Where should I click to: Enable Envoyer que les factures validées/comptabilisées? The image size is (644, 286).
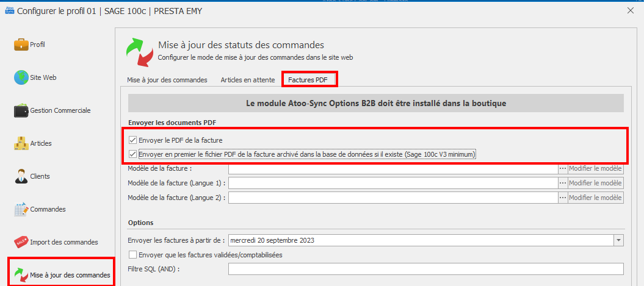(x=132, y=255)
